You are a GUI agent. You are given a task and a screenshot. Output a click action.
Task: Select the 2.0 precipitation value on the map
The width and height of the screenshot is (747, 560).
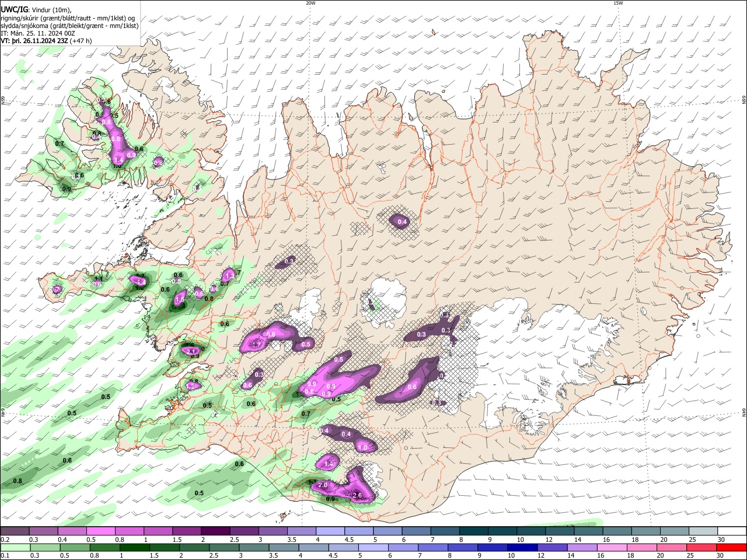point(323,485)
